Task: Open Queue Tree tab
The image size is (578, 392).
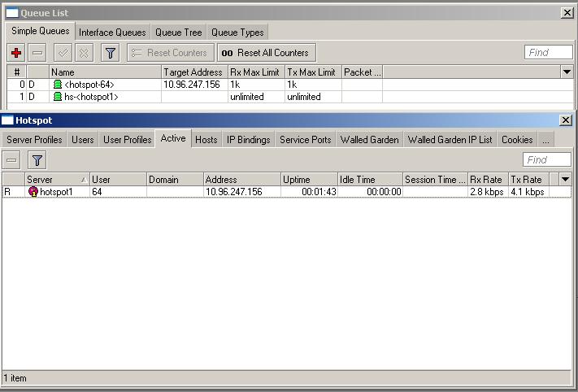Action: [178, 33]
